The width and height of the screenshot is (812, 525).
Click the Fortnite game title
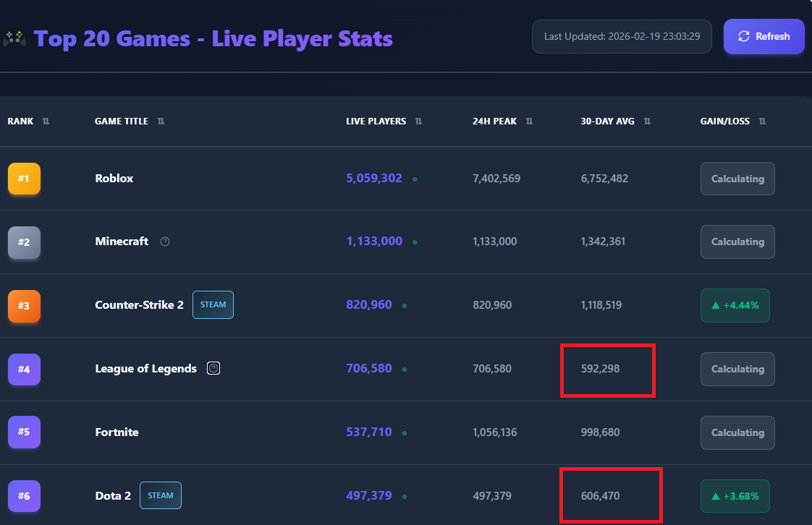pyautogui.click(x=117, y=432)
